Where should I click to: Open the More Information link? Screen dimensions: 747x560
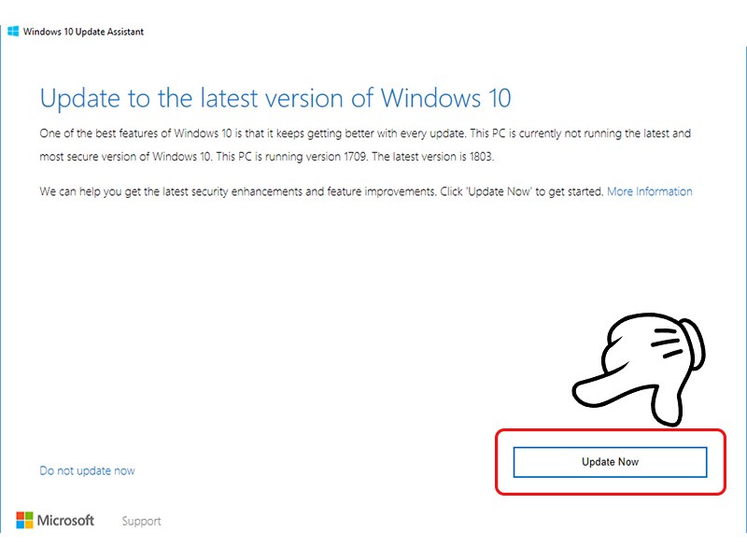pos(649,191)
